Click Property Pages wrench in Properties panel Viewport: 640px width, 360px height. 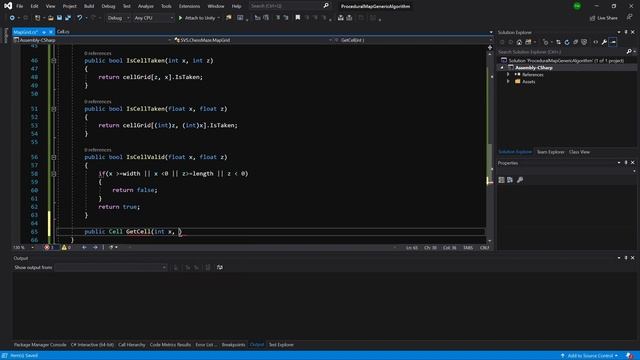click(520, 180)
